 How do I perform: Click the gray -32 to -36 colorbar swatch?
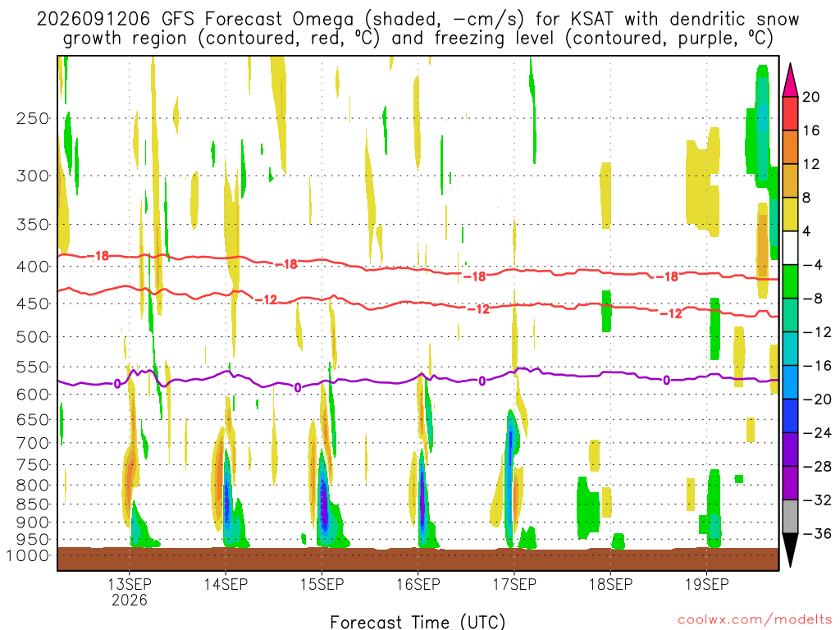coord(790,517)
